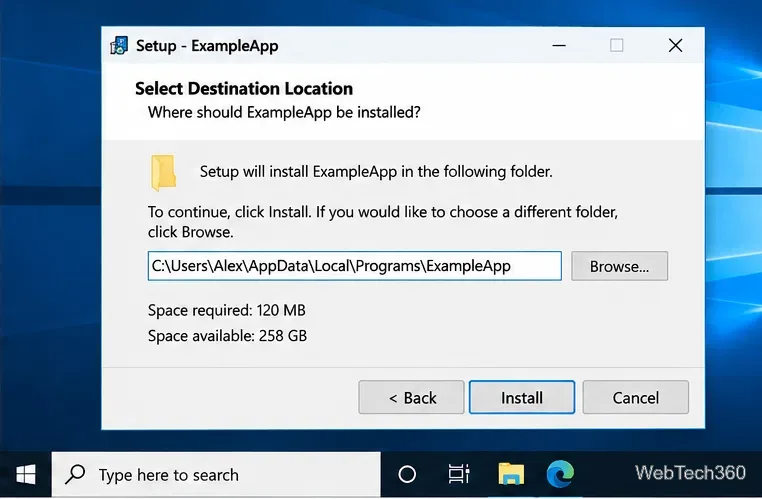Open the Windows Start menu
The width and height of the screenshot is (762, 499).
[25, 474]
